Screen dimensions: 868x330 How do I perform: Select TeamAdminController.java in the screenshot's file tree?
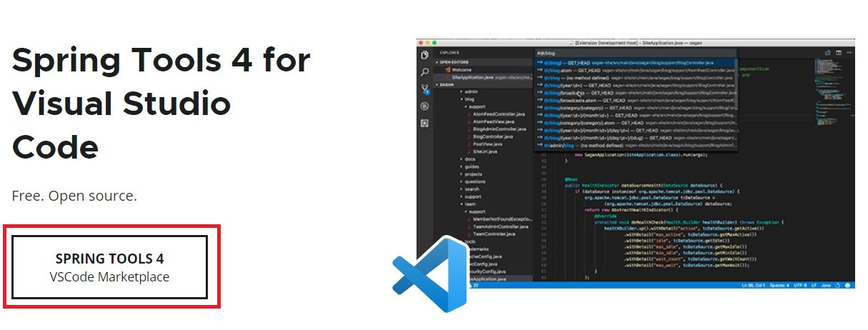click(497, 227)
